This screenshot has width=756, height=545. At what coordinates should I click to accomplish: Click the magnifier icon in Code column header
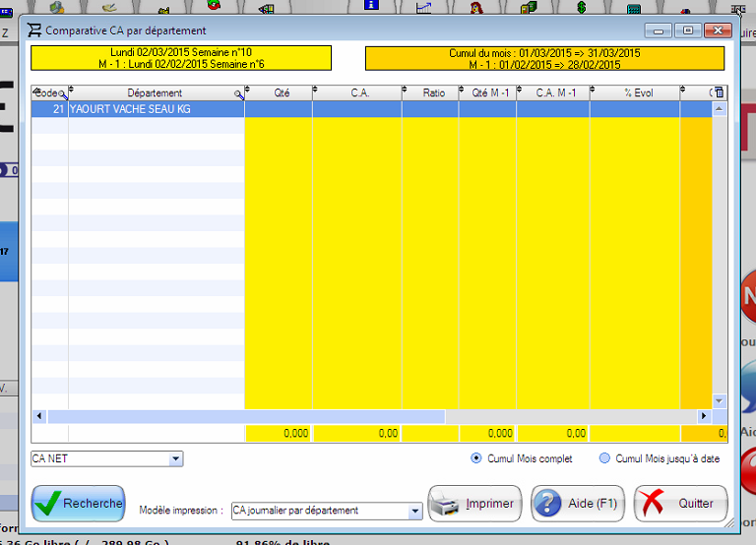coord(63,94)
